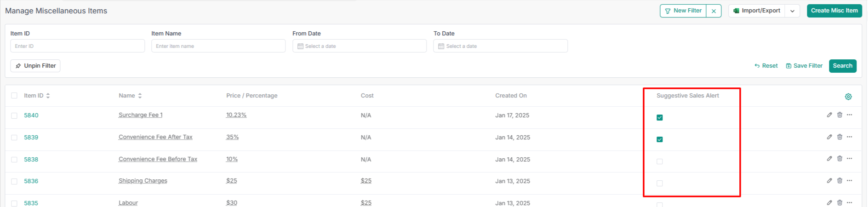This screenshot has width=868, height=207.
Task: Delete the Convenience Fee After Tax item
Action: point(839,137)
